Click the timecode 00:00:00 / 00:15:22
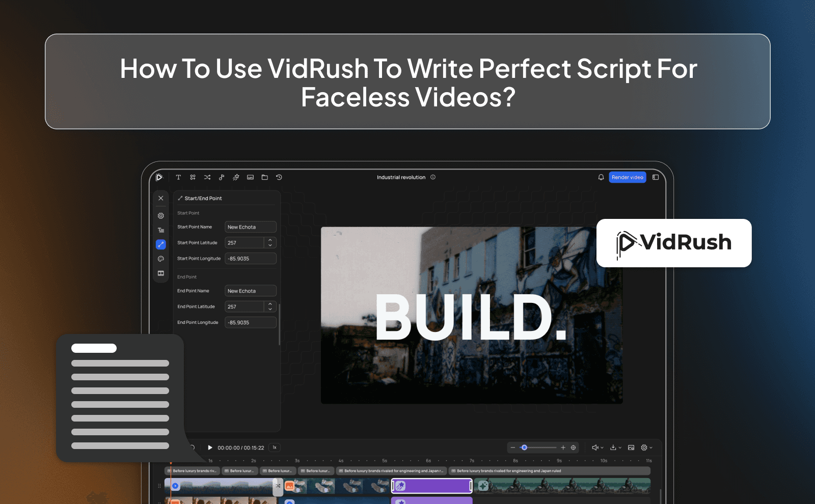 (241, 448)
